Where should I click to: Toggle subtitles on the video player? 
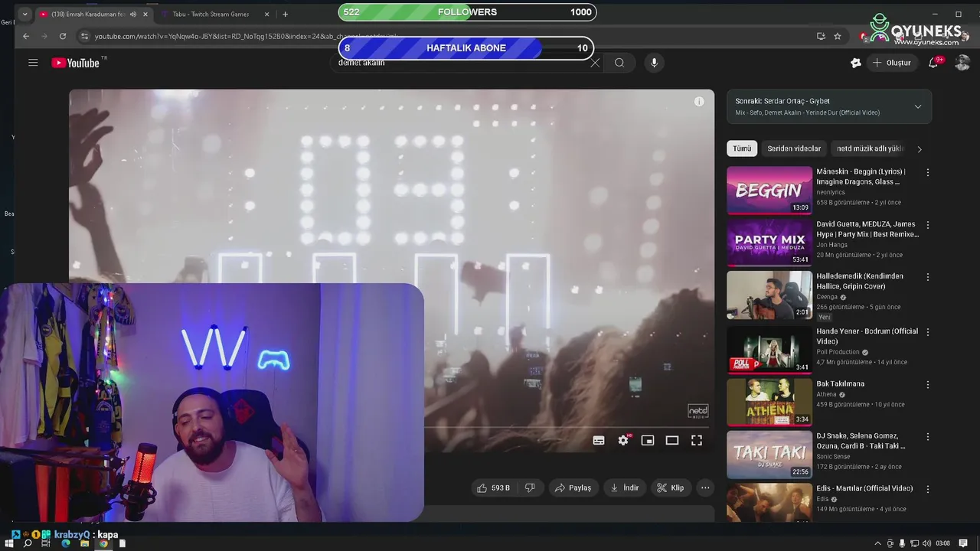(599, 440)
